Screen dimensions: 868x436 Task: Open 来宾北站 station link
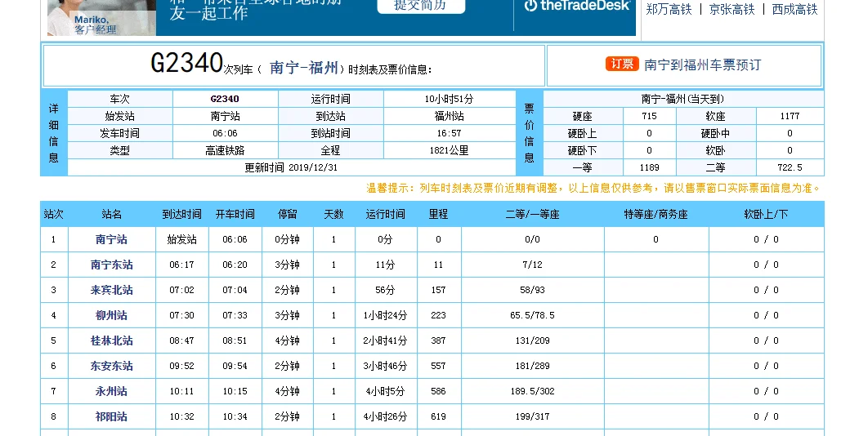tap(111, 290)
